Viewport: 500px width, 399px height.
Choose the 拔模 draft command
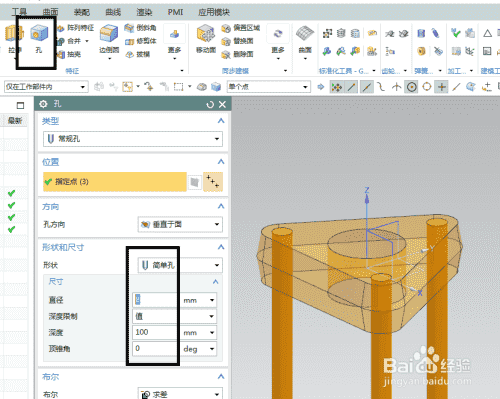coord(137,54)
